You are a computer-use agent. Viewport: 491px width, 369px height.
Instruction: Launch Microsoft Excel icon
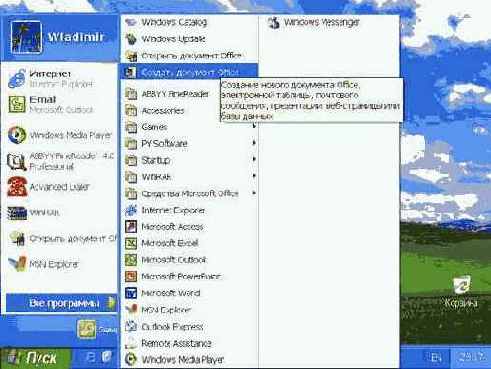point(131,243)
